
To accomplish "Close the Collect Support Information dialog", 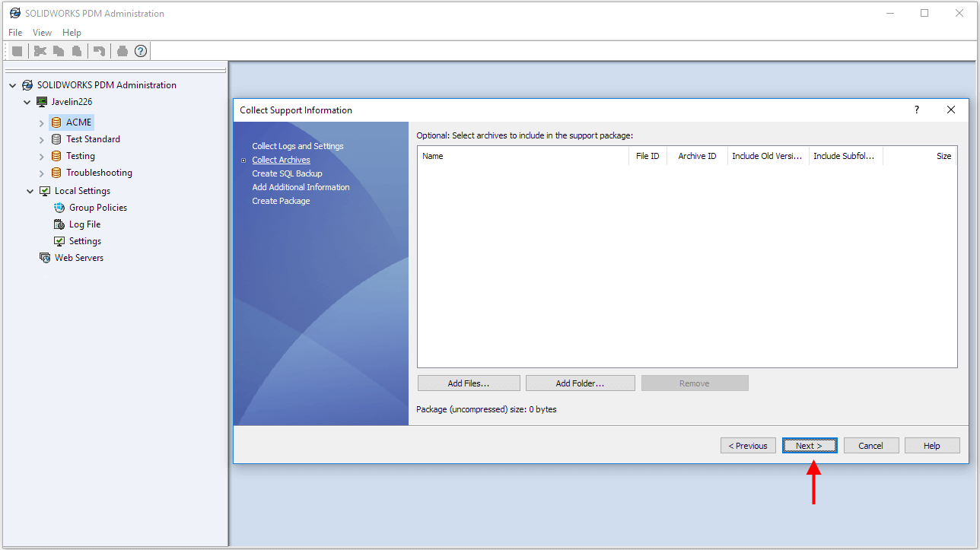I will pyautogui.click(x=951, y=110).
